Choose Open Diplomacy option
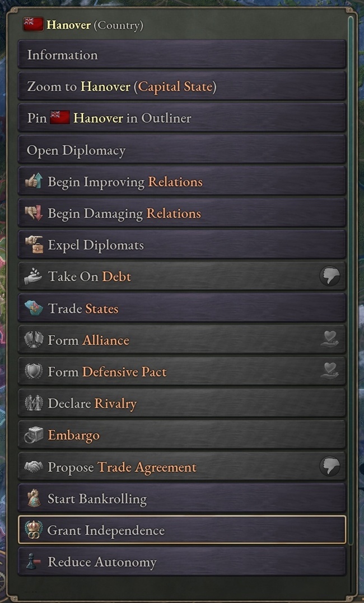This screenshot has height=603, width=364. tap(181, 150)
